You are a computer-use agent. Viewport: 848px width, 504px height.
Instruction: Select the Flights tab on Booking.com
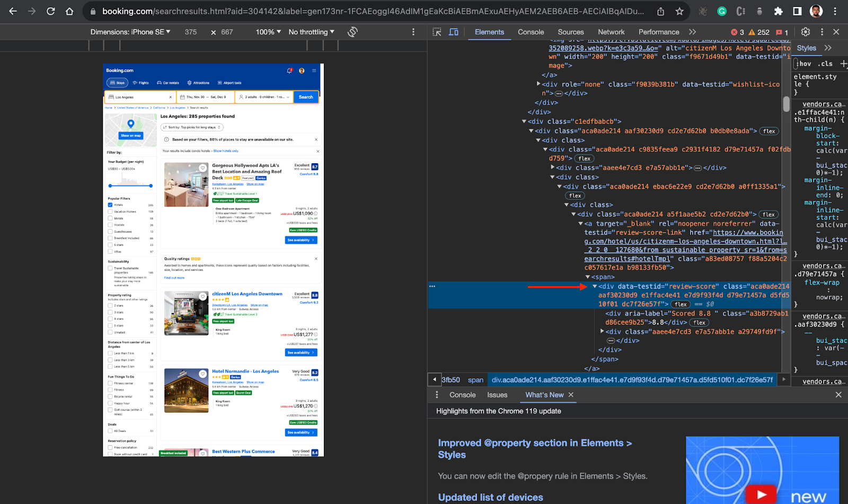[141, 83]
